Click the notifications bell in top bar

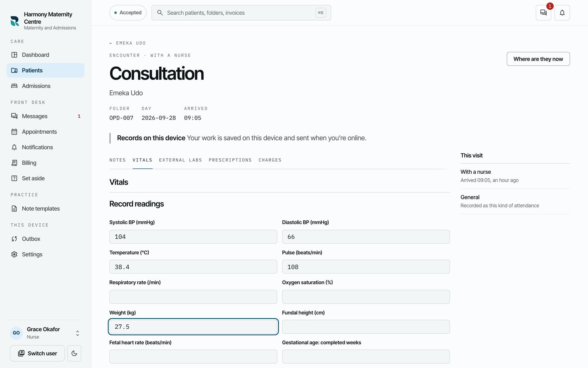[562, 13]
